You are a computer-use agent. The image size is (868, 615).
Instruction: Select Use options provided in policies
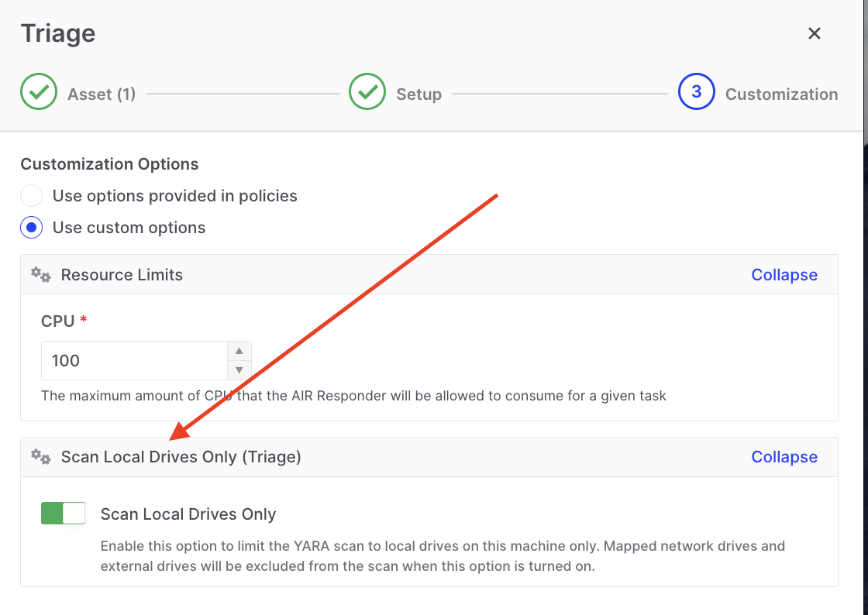32,196
